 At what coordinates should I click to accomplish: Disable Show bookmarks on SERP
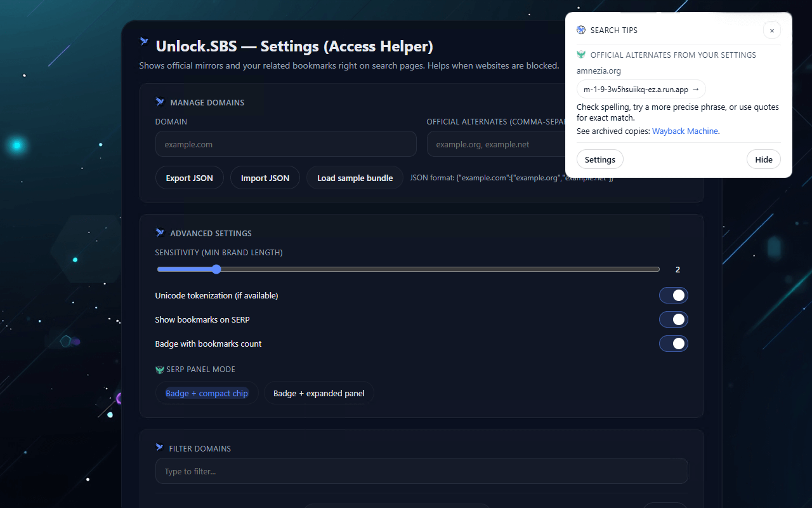click(674, 319)
